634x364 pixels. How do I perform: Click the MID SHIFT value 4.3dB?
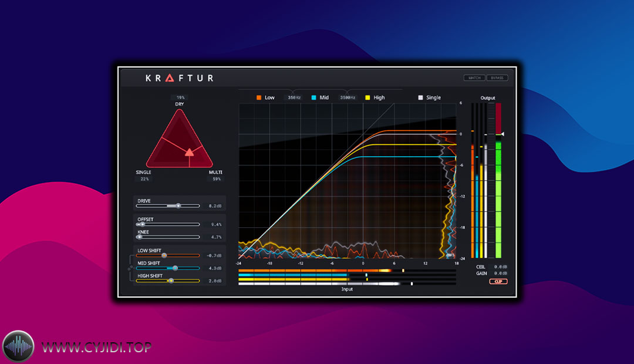[215, 268]
